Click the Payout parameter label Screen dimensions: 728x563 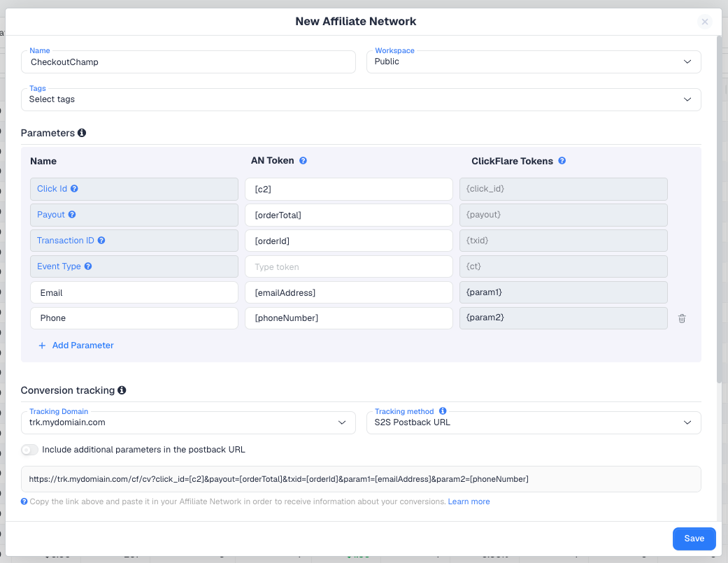point(51,215)
